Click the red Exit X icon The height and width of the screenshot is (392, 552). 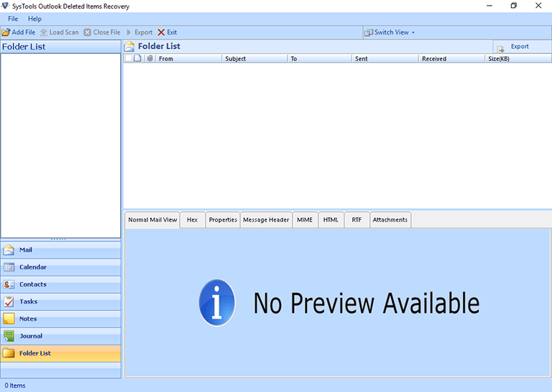[161, 32]
